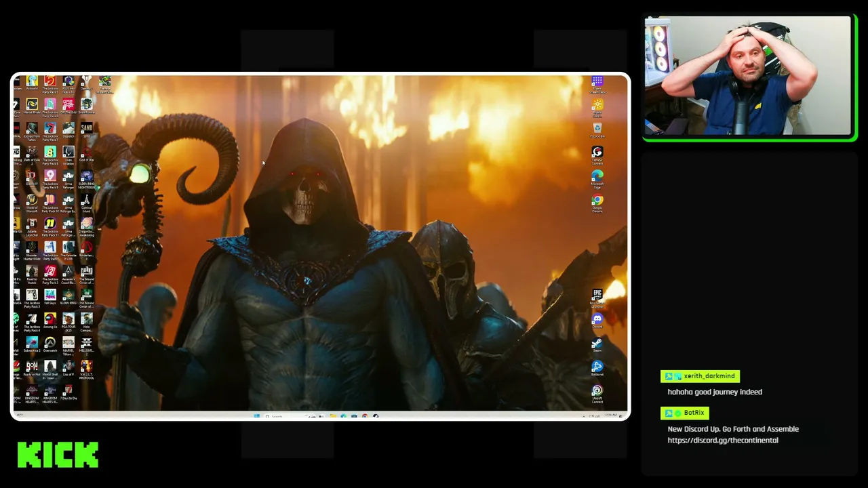This screenshot has height=488, width=868.
Task: Open the Mortal Shell II shortcut
Action: click(50, 371)
